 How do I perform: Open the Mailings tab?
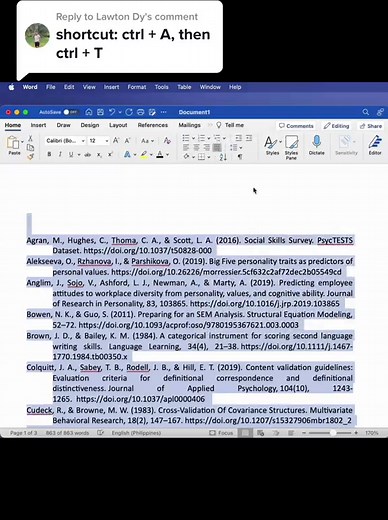point(189,125)
